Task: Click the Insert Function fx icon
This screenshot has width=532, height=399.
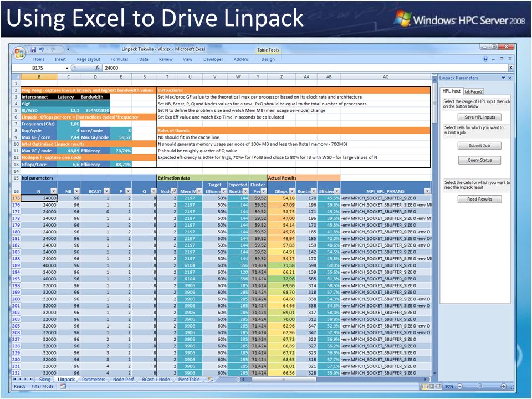Action: point(98,68)
